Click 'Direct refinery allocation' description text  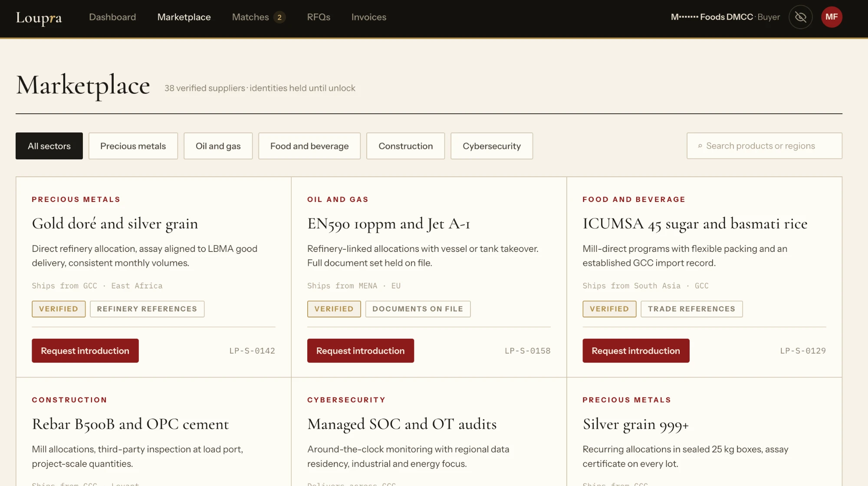[x=145, y=256]
